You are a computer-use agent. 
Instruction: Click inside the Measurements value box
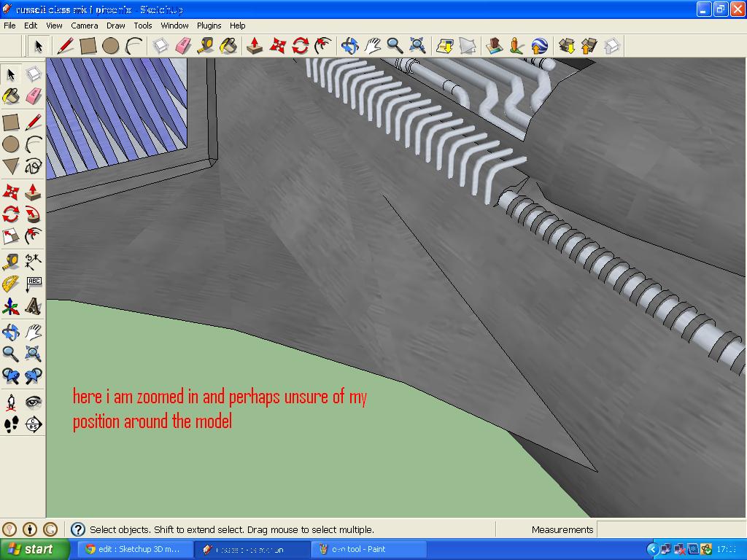671,529
